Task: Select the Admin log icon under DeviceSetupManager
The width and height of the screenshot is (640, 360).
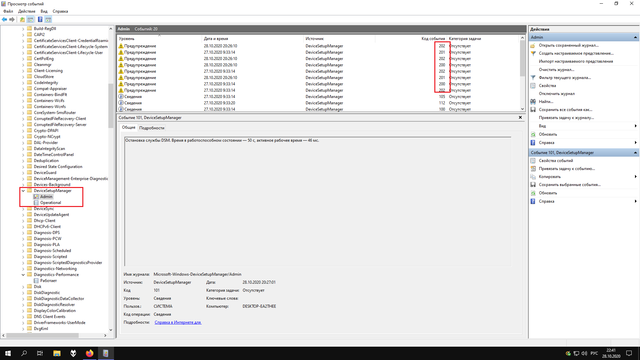Action: [36, 197]
